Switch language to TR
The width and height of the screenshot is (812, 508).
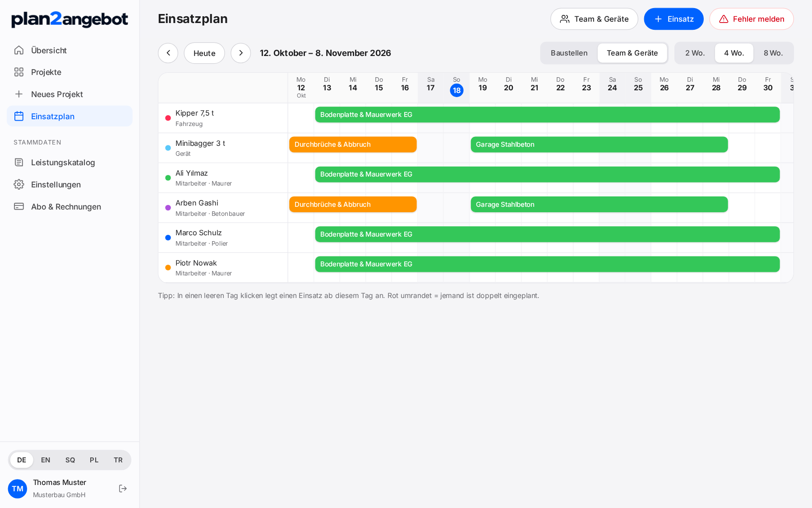coord(118,460)
